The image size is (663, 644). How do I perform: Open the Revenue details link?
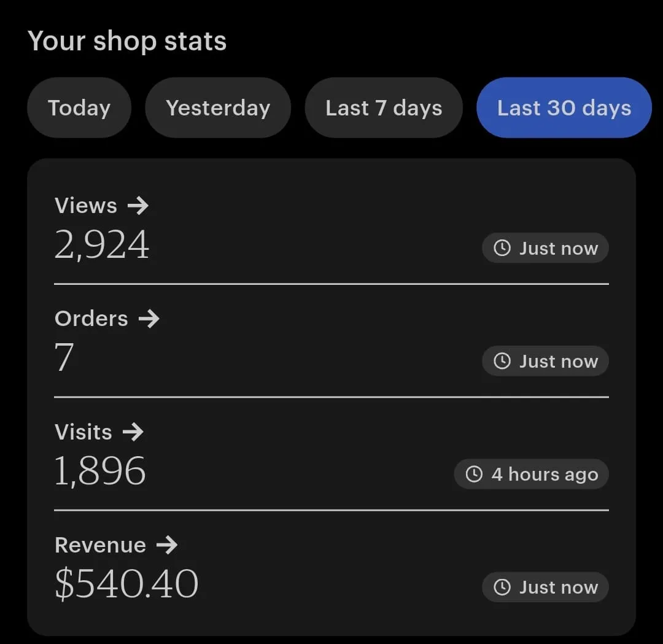[100, 545]
